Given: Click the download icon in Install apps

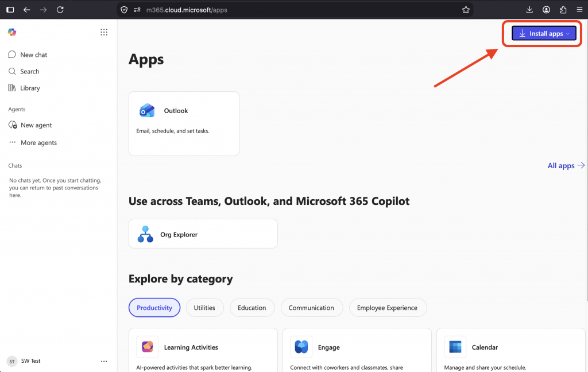Looking at the screenshot, I should click(522, 33).
